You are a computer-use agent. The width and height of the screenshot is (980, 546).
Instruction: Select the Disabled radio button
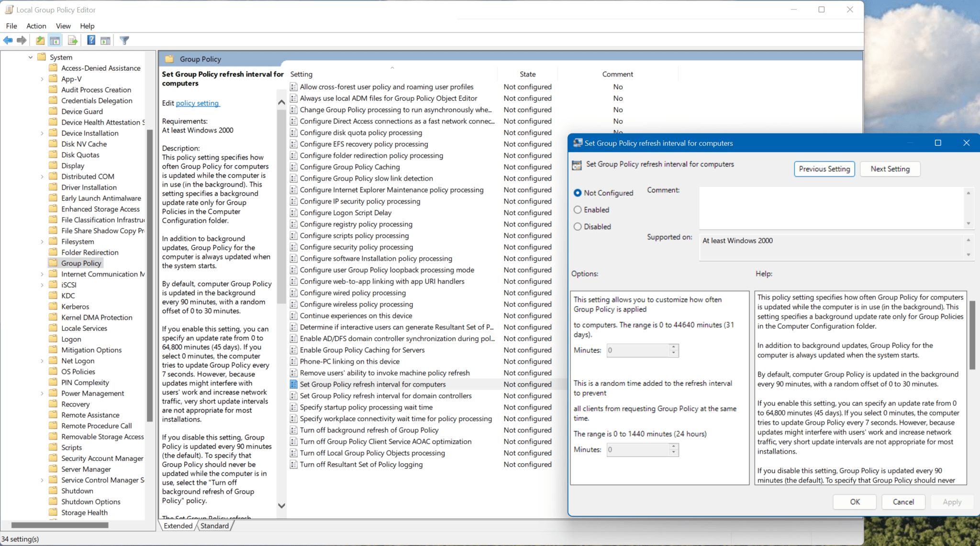[x=578, y=226]
